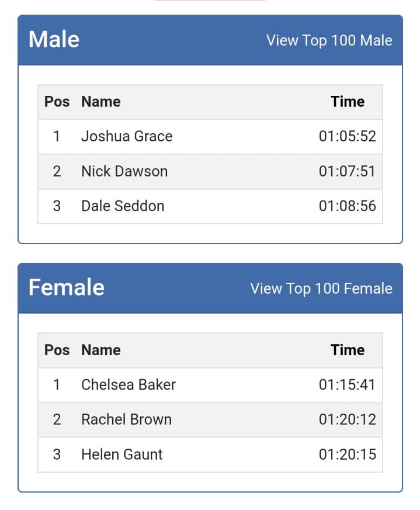The height and width of the screenshot is (510, 420).
Task: Click the Name column header in Female table
Action: pos(100,350)
